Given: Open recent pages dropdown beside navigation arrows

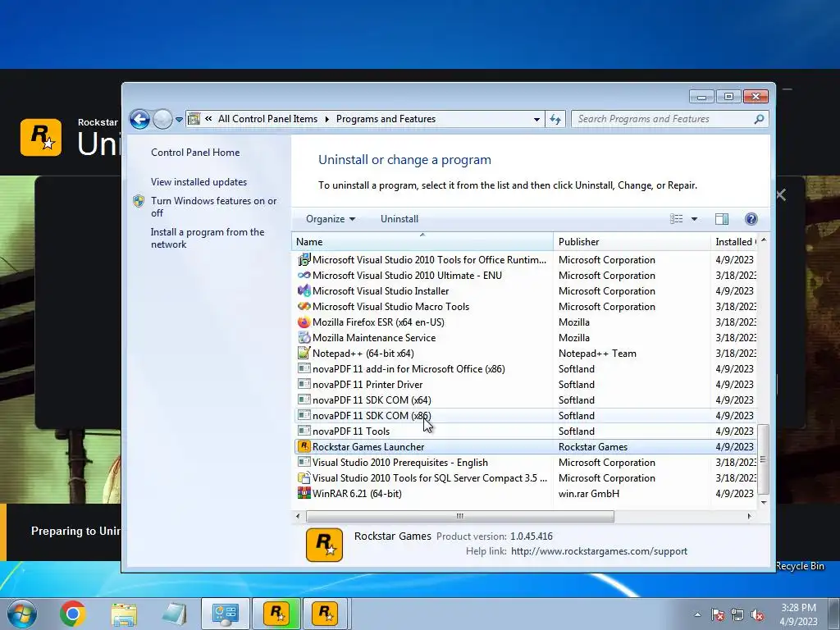Looking at the screenshot, I should click(179, 120).
